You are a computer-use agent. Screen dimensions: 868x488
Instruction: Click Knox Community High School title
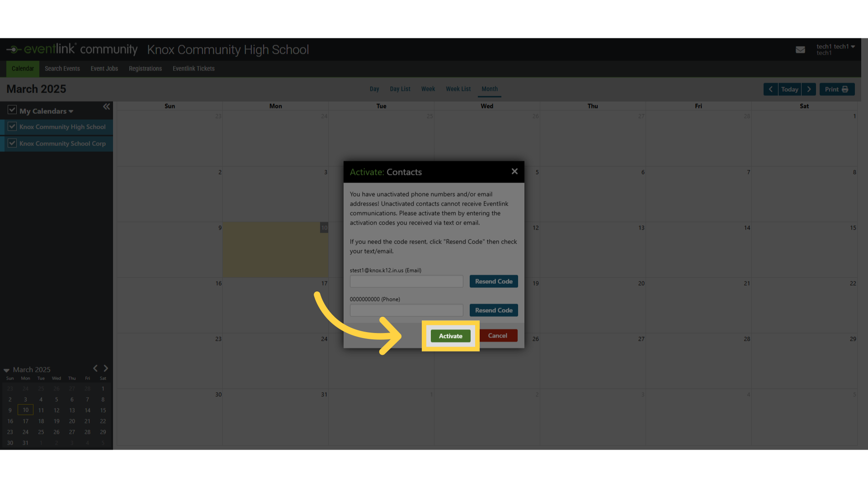coord(228,50)
